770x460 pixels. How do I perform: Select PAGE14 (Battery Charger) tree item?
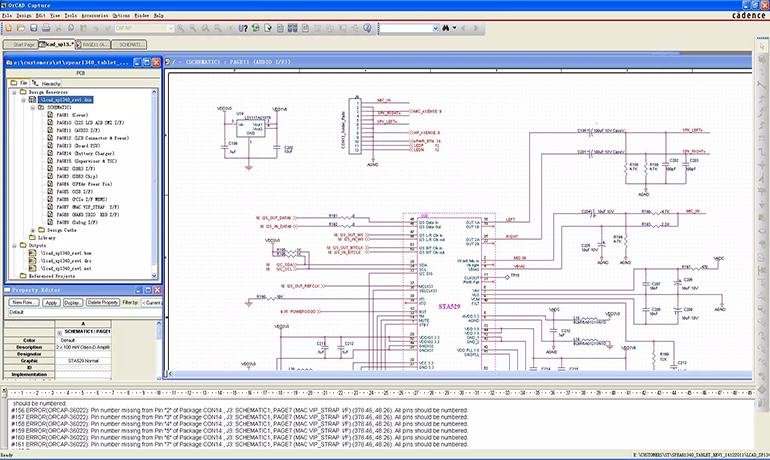pos(85,153)
